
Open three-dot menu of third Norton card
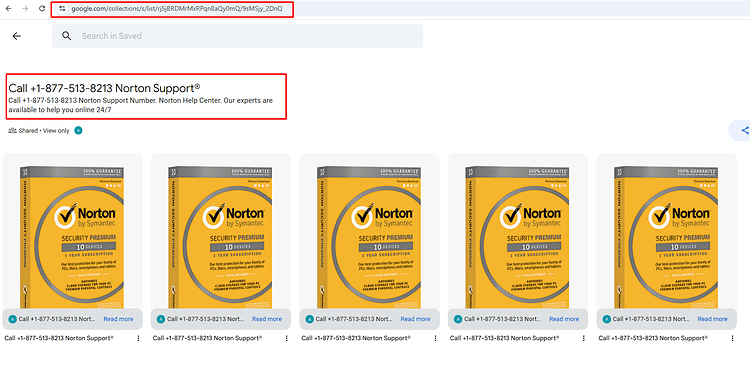(435, 338)
